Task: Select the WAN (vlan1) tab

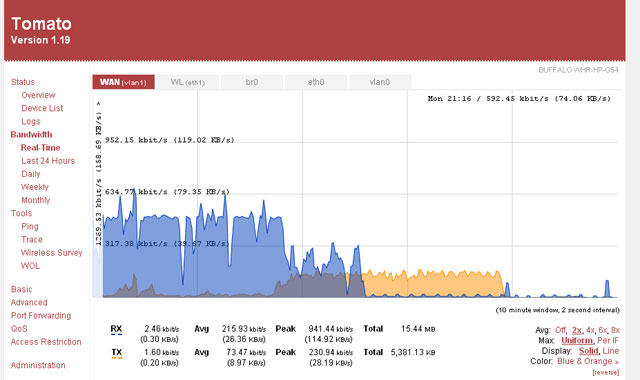Action: coord(123,82)
